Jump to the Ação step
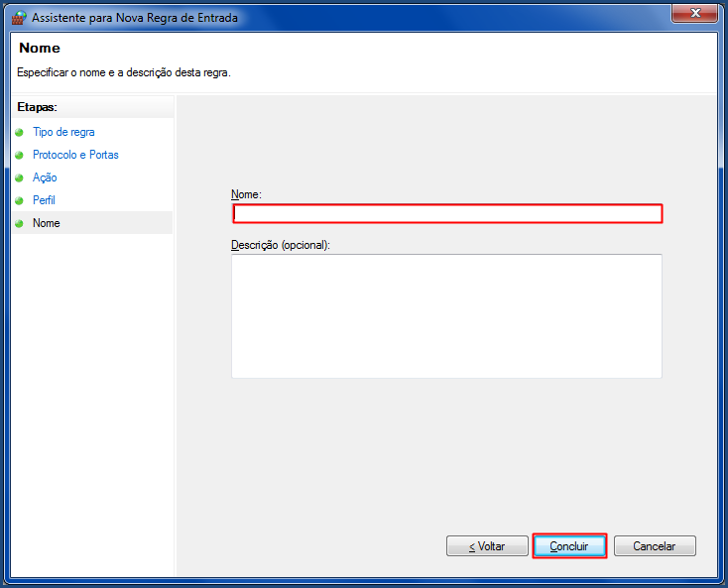This screenshot has width=728, height=588. (45, 177)
